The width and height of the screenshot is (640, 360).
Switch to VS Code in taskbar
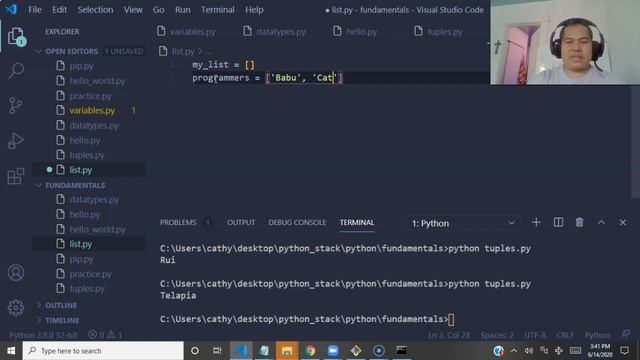(x=241, y=351)
